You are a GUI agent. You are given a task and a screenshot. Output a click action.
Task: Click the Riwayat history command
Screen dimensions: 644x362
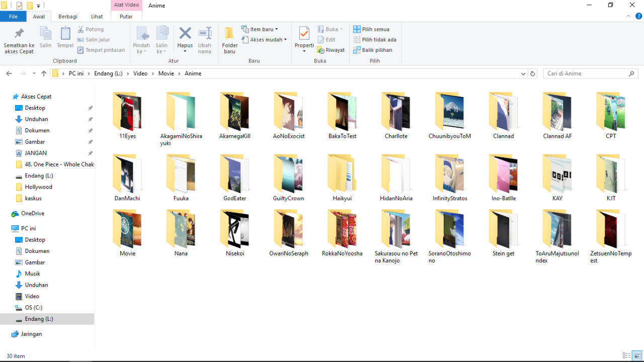[331, 50]
